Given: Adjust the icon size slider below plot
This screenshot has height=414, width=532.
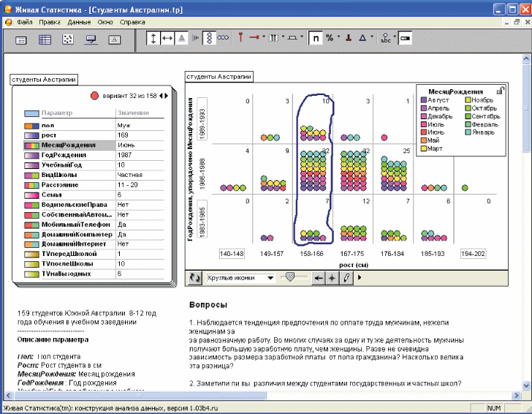Looking at the screenshot, I should pyautogui.click(x=292, y=277).
